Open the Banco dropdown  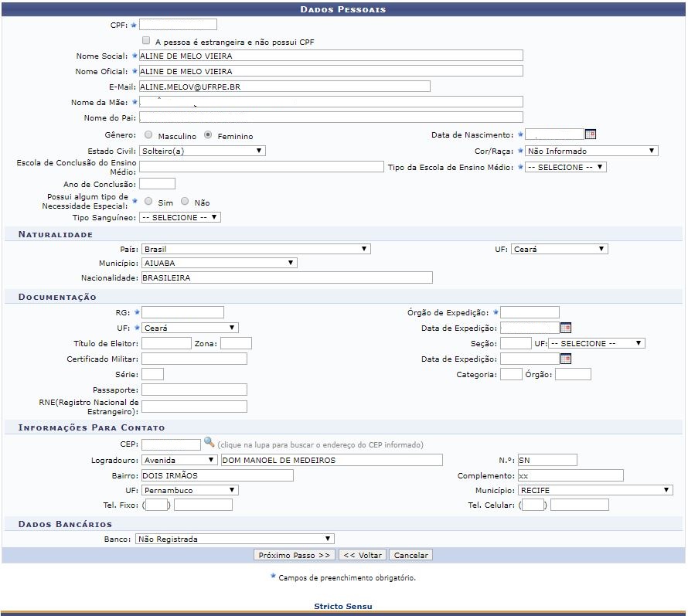235,539
